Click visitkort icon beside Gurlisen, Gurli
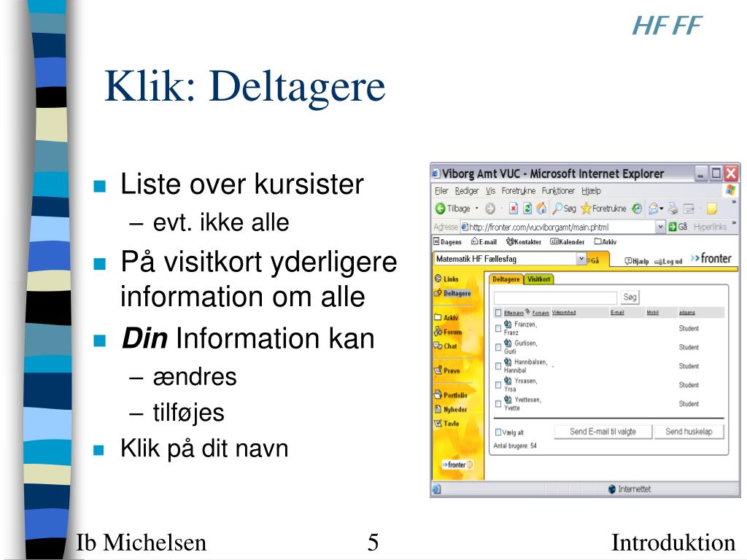 tap(508, 343)
